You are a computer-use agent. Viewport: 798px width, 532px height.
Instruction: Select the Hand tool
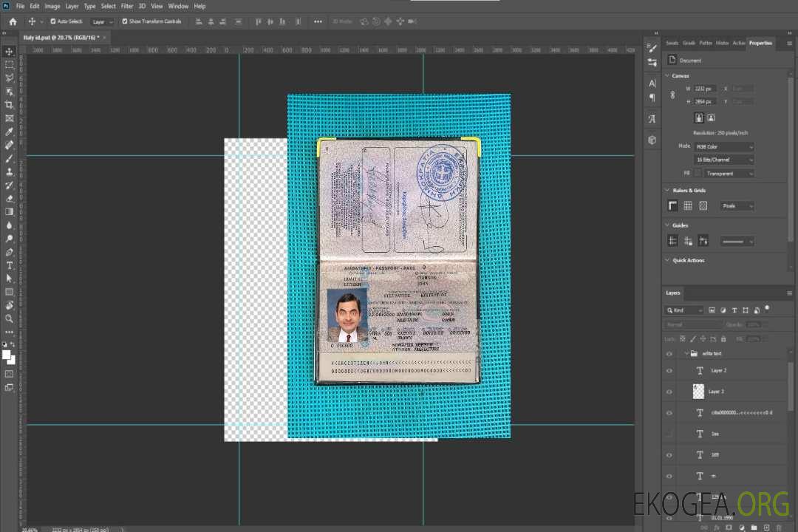click(9, 305)
